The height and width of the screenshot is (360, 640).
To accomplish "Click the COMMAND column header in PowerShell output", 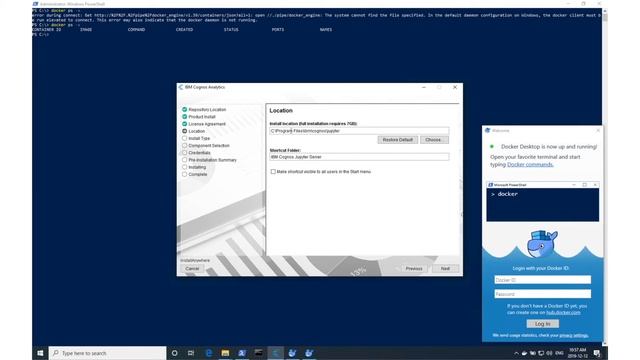I will pyautogui.click(x=136, y=30).
